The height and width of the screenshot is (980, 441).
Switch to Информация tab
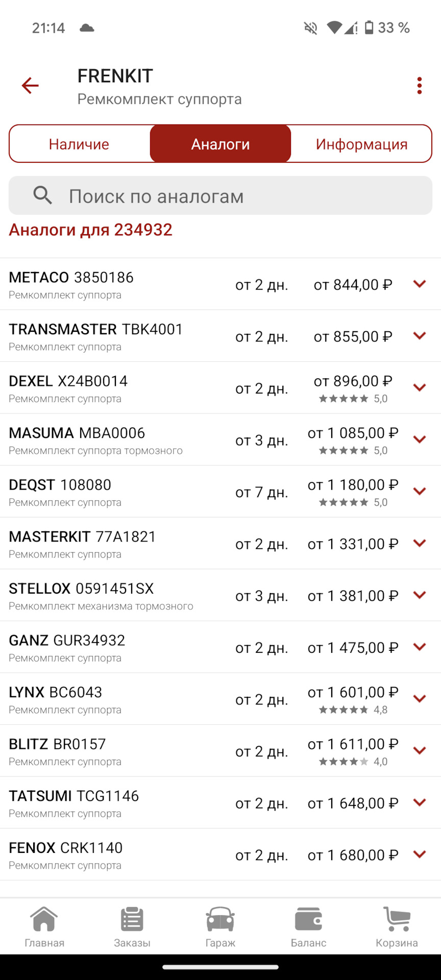361,144
